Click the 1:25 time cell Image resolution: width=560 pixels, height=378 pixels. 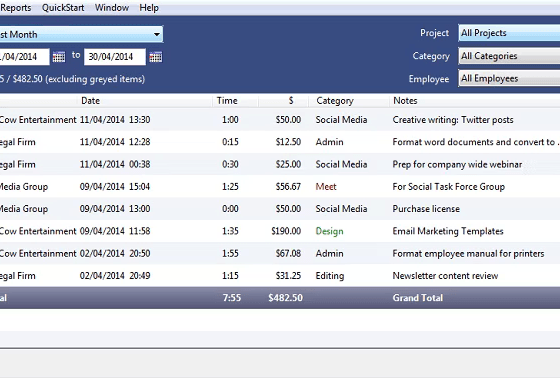(230, 186)
